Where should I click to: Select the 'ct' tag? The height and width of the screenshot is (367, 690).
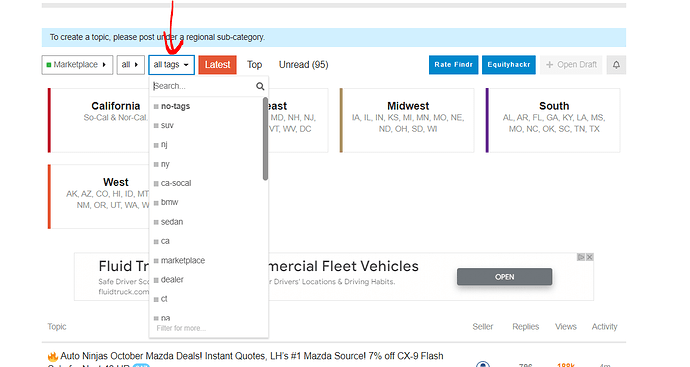pyautogui.click(x=209, y=299)
